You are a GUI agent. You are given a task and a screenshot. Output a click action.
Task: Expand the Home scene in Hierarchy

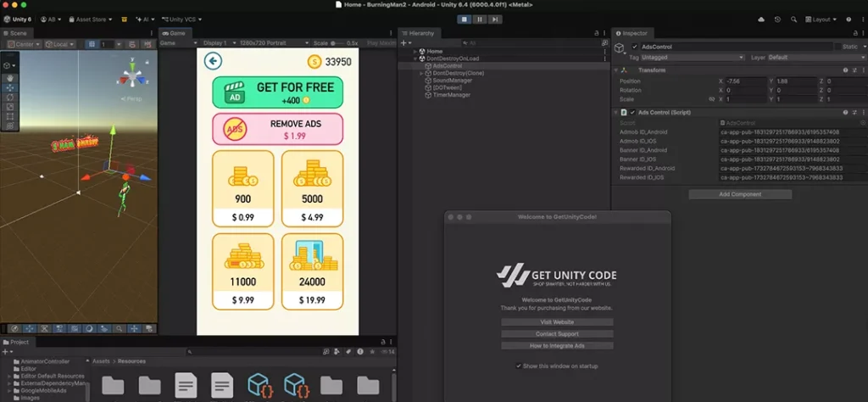(x=415, y=52)
